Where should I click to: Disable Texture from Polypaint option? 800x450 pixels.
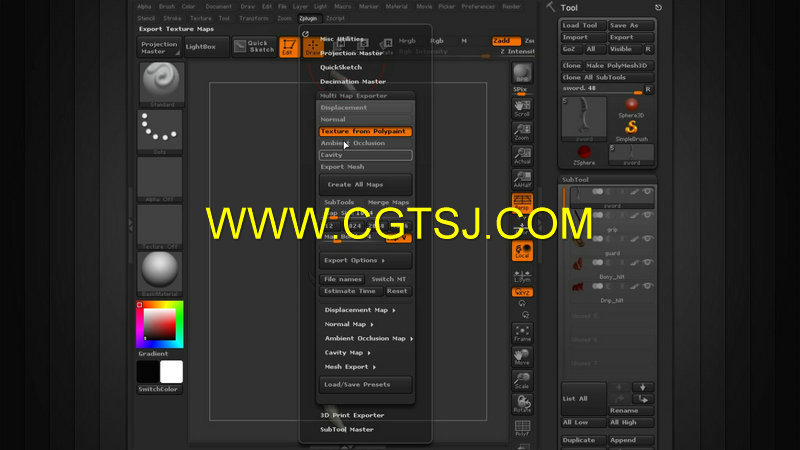(x=365, y=131)
